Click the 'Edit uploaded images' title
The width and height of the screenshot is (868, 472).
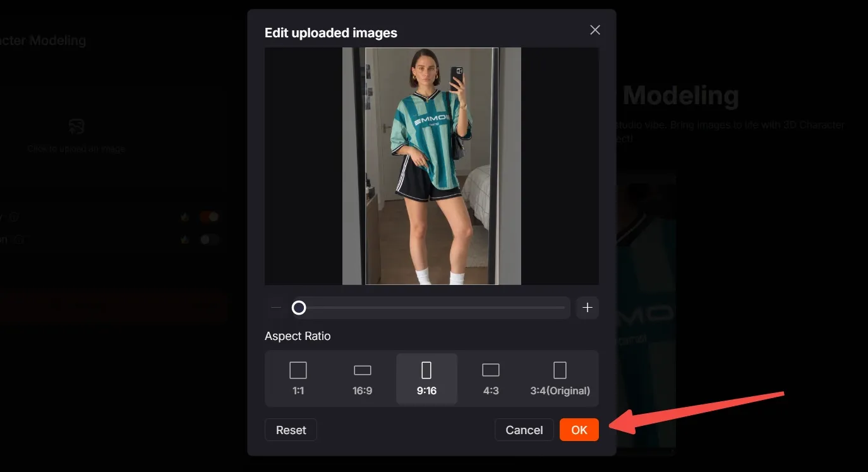coord(331,33)
